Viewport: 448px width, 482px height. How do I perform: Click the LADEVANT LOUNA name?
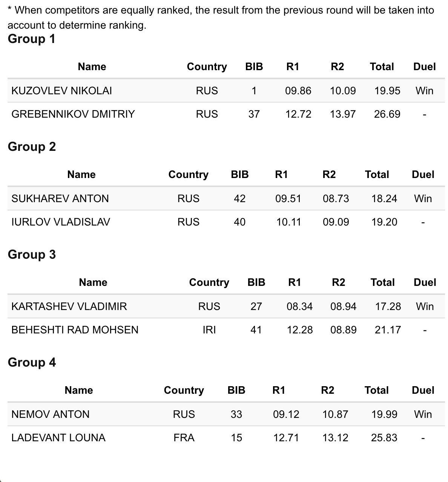(x=58, y=437)
